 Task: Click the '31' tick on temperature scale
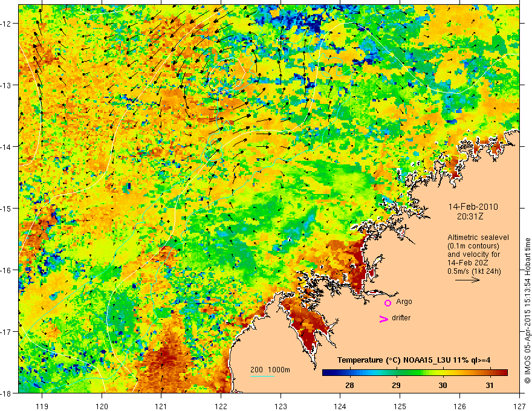coord(489,385)
